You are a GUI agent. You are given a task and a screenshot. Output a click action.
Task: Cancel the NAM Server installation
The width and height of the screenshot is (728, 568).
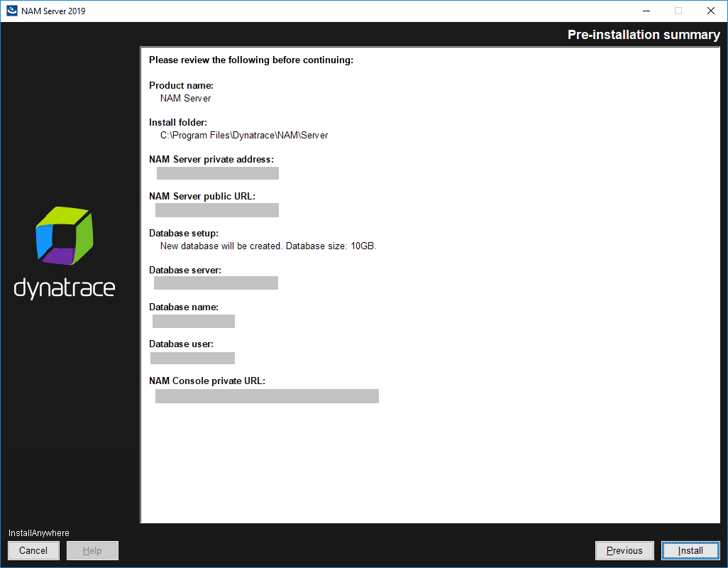point(33,550)
